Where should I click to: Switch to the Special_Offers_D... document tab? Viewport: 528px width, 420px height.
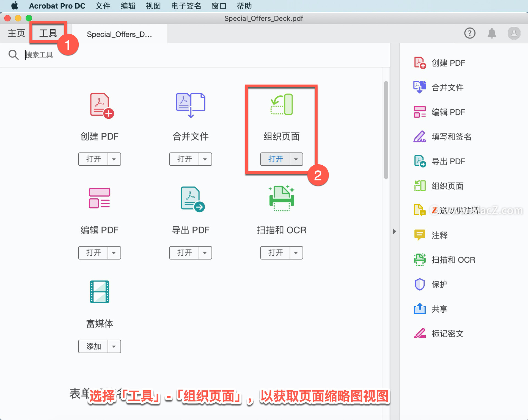(119, 34)
